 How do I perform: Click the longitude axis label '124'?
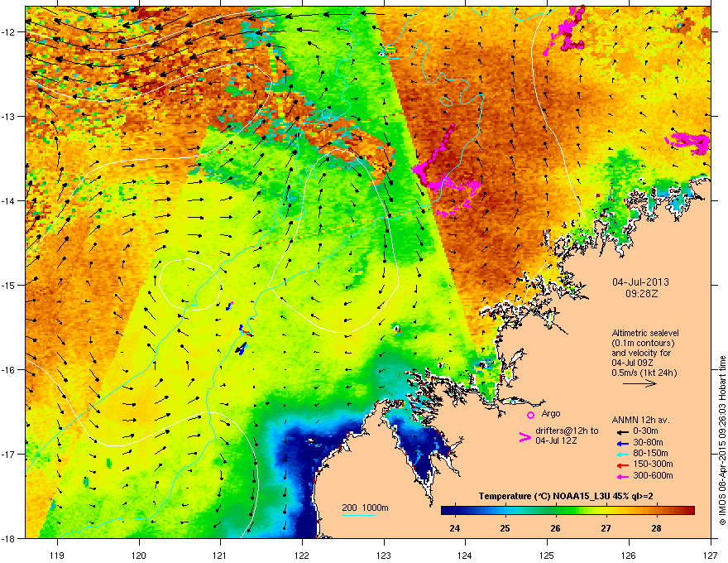tap(465, 555)
